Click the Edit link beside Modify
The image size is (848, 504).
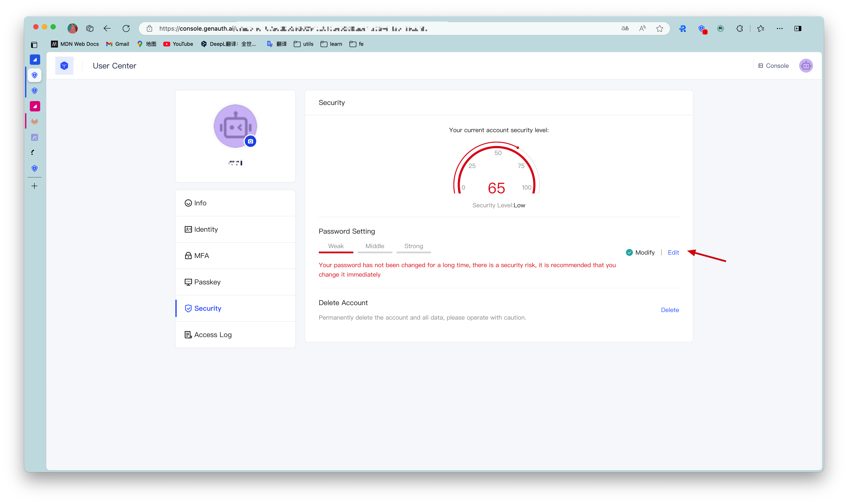tap(673, 252)
